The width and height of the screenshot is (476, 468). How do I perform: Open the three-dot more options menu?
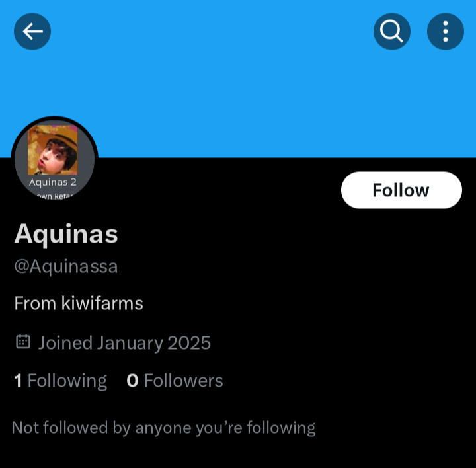[x=445, y=31]
